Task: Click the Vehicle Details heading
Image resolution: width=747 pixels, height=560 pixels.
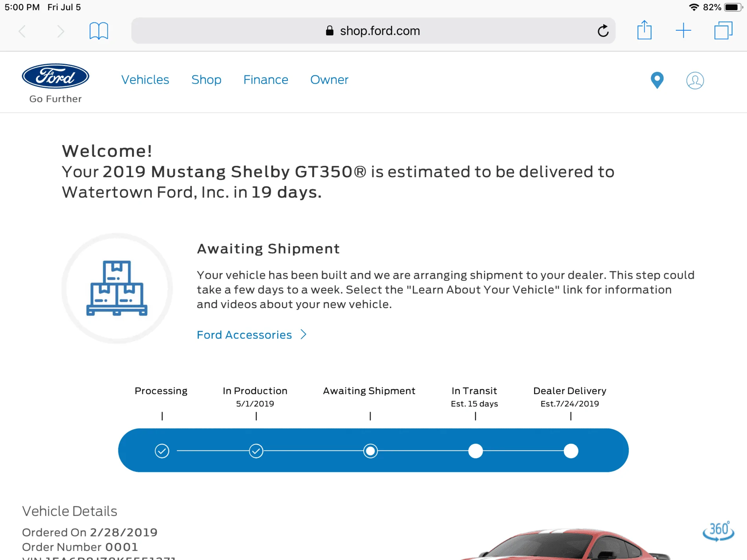Action: pyautogui.click(x=70, y=511)
